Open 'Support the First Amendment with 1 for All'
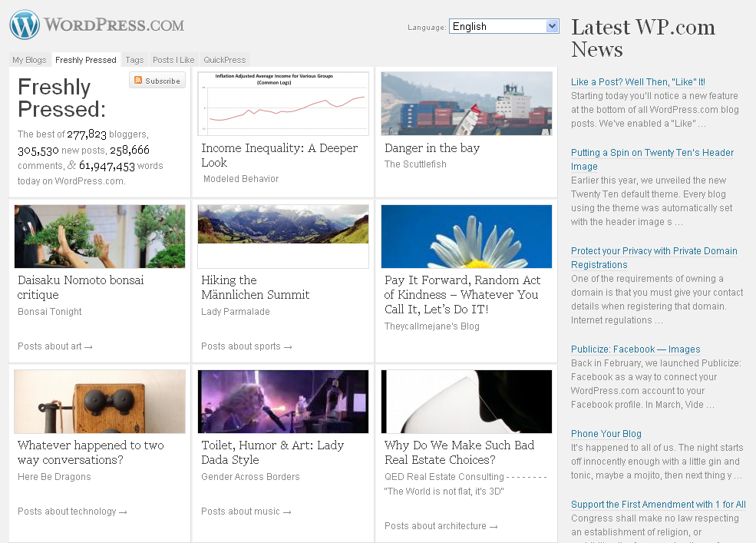This screenshot has width=756, height=543. pyautogui.click(x=658, y=505)
